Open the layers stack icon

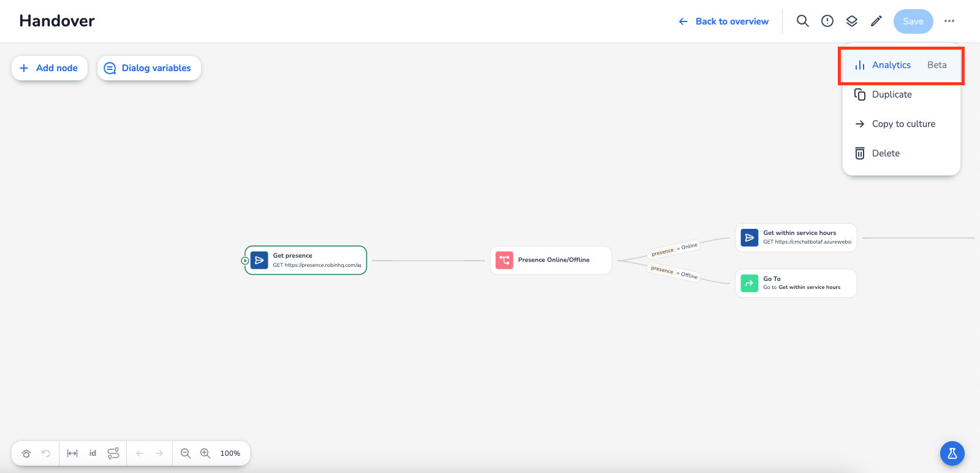point(852,21)
